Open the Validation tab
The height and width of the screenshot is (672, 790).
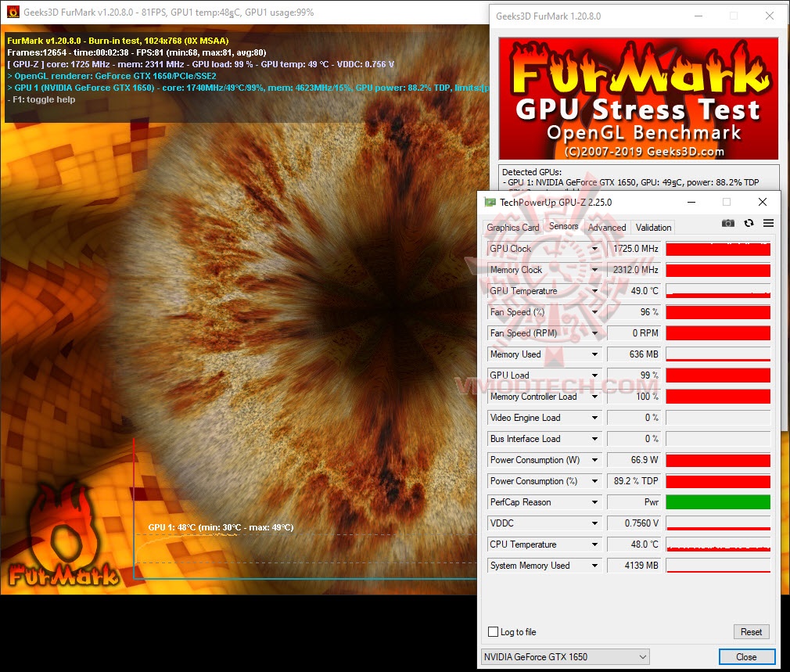tap(653, 228)
